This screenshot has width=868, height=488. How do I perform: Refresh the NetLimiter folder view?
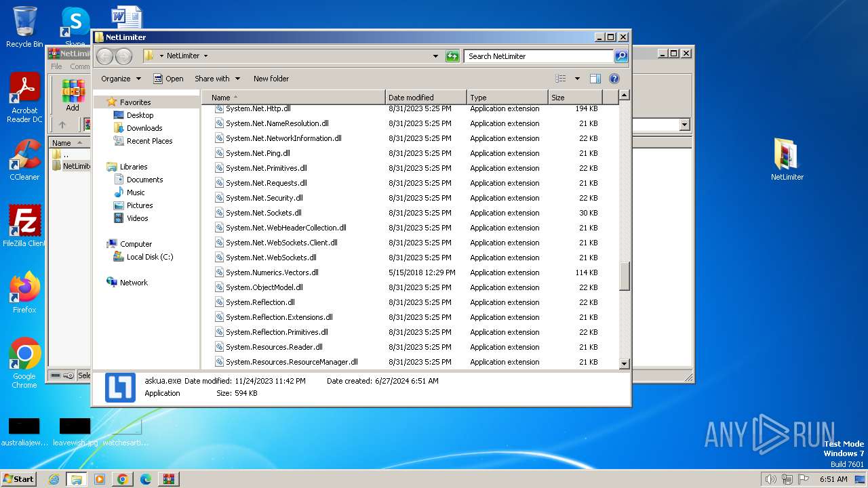(x=452, y=56)
